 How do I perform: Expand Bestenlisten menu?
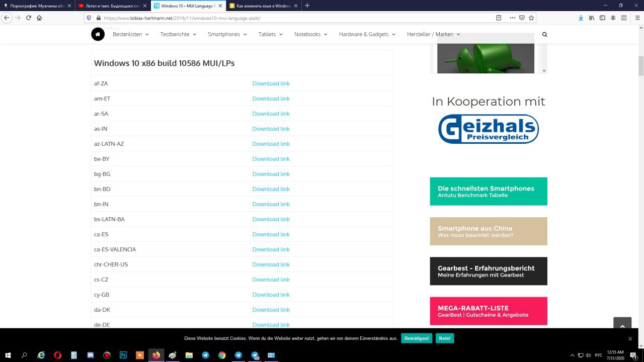point(130,34)
